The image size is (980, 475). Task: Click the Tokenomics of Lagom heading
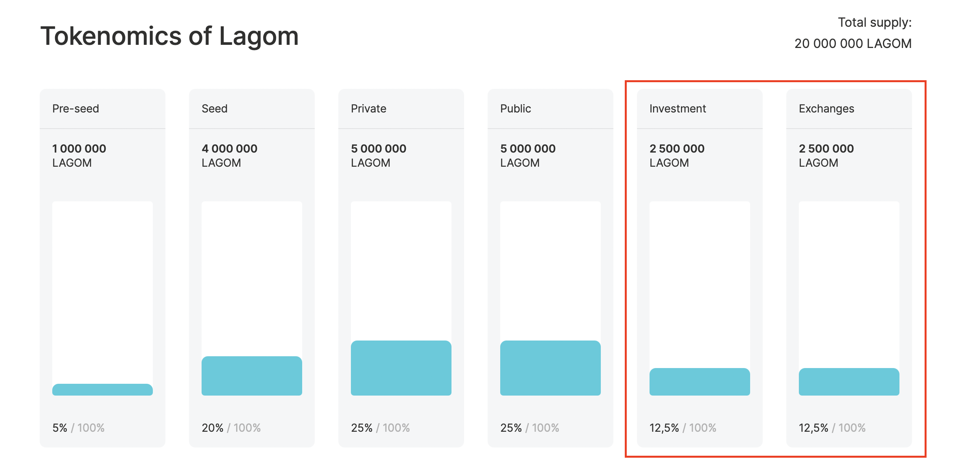click(169, 36)
